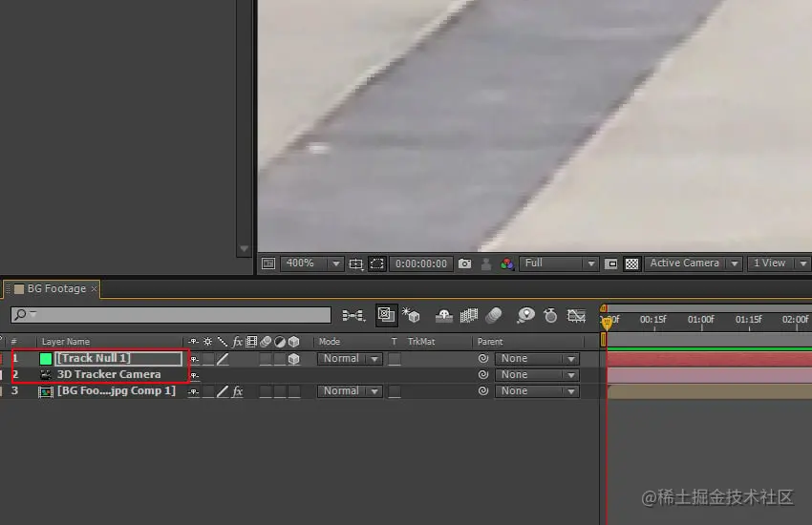Click the Layer Name column header
The image size is (812, 525).
click(66, 342)
